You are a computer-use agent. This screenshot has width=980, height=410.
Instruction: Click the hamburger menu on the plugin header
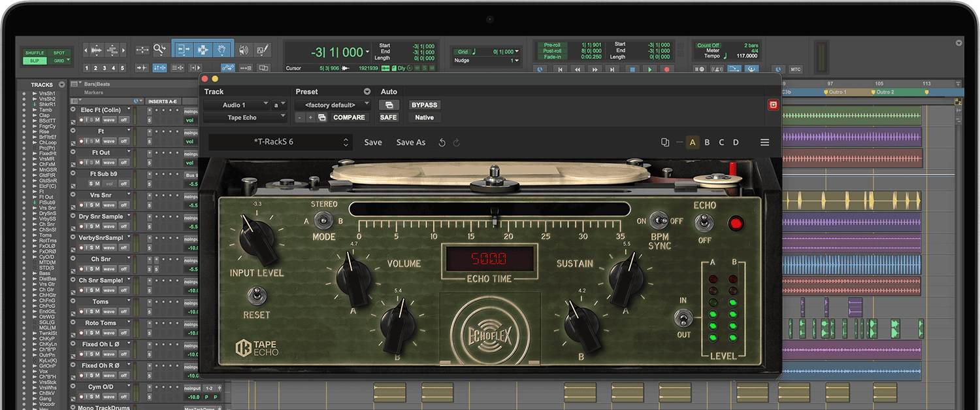pyautogui.click(x=765, y=142)
